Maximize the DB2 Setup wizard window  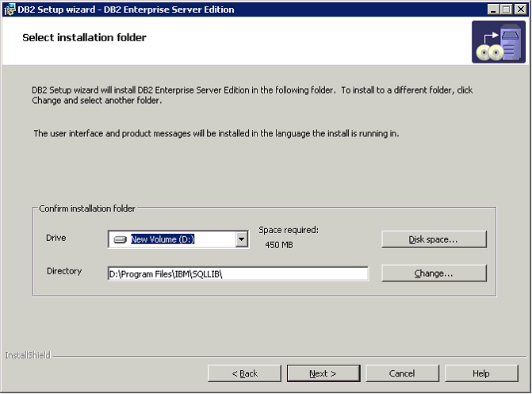coord(506,10)
